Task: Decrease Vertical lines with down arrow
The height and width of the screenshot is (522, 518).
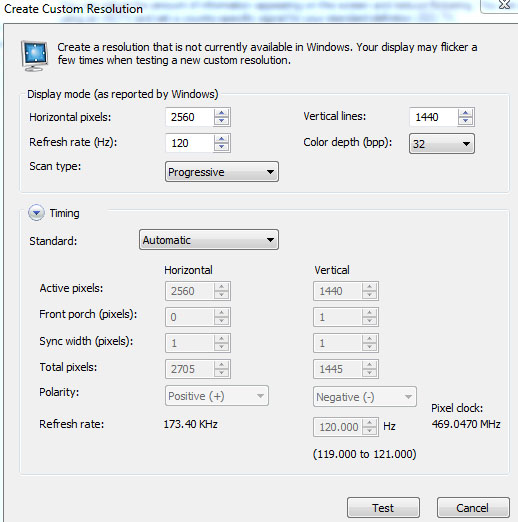Action: coord(465,121)
